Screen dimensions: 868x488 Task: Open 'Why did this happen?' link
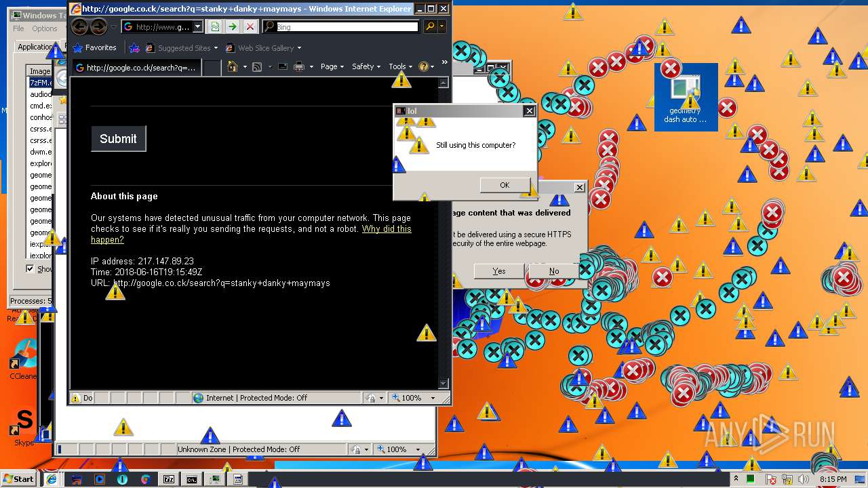click(251, 234)
